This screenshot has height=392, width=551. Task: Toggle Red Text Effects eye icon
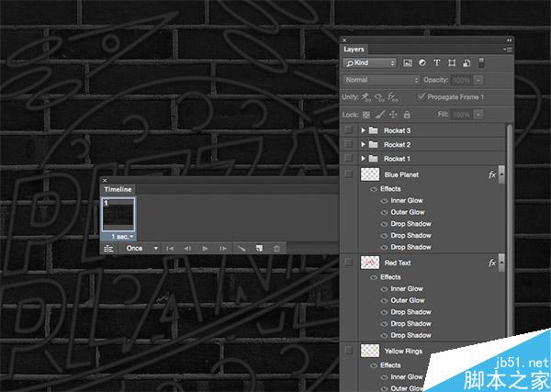point(374,277)
